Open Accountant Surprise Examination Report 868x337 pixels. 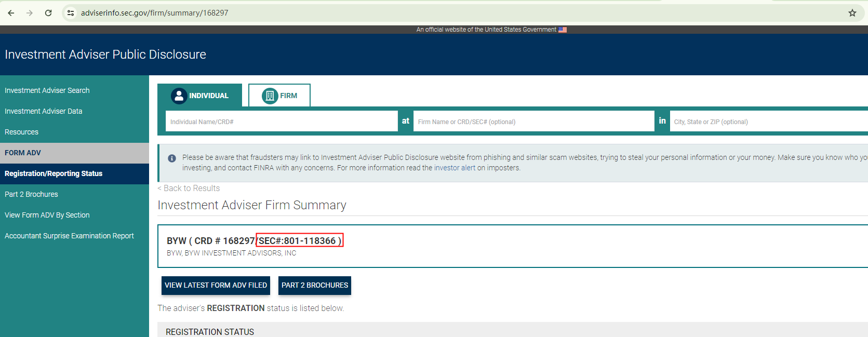click(x=69, y=236)
